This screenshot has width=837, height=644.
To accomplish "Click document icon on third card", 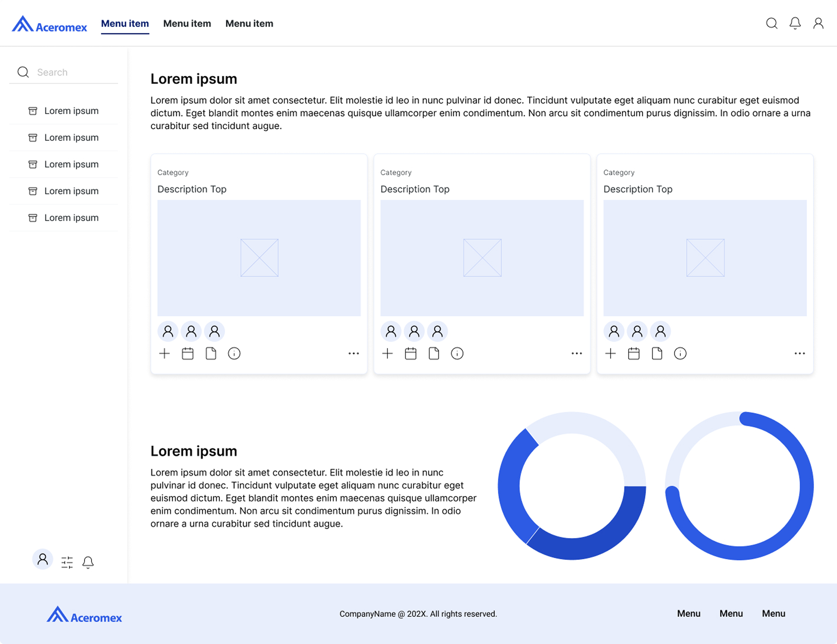I will pyautogui.click(x=657, y=353).
